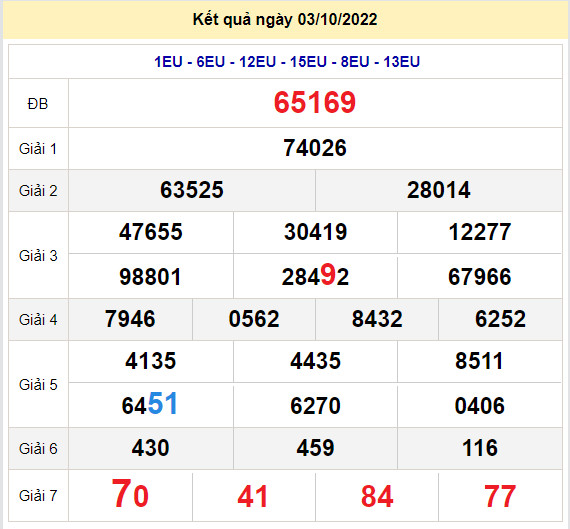Click the code 1EU in the series row
The image size is (570, 529).
[168, 62]
